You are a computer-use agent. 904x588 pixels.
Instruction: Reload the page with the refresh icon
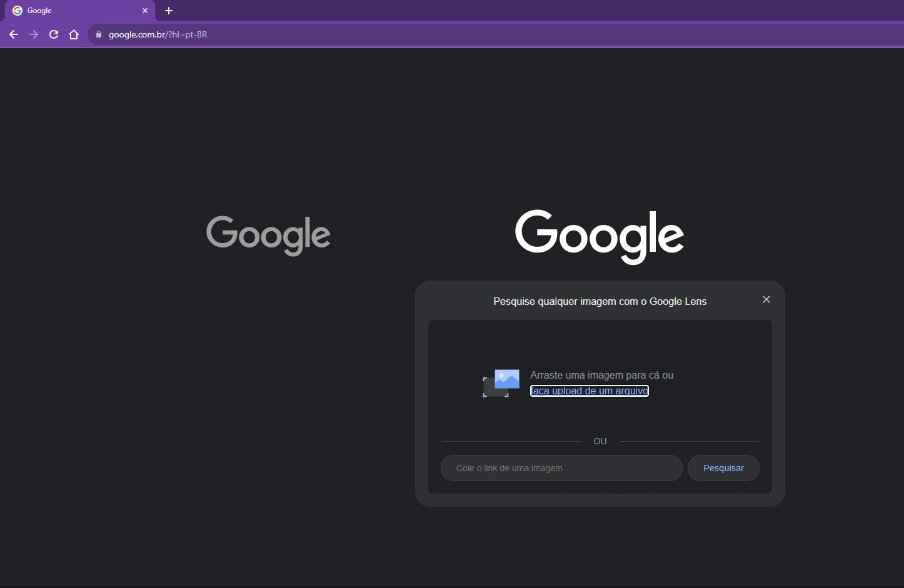tap(54, 34)
